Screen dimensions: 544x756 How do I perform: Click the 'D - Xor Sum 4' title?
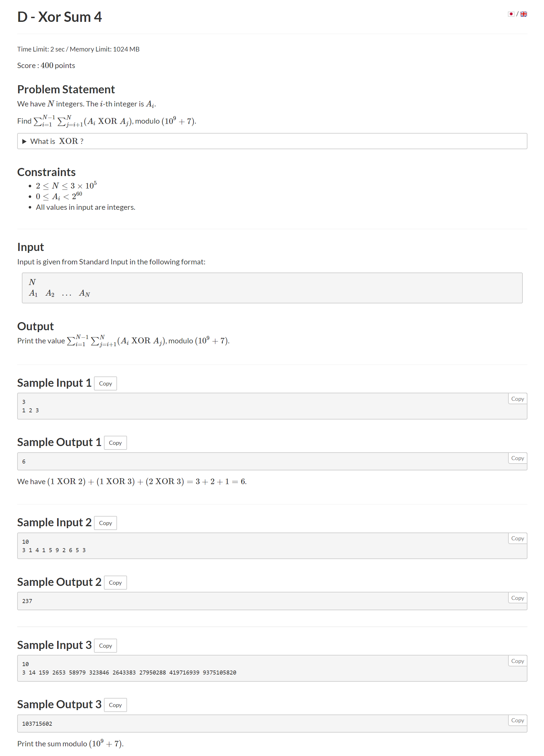(x=60, y=17)
